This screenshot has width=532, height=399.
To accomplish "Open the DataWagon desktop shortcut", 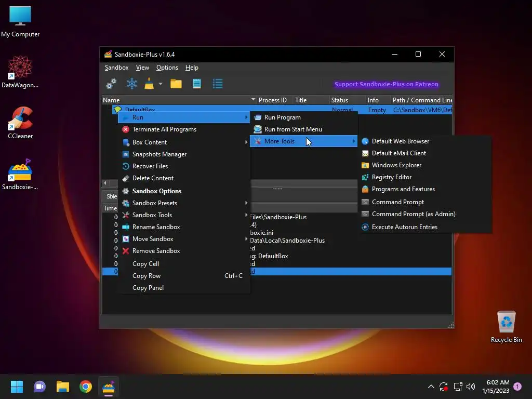I will pyautogui.click(x=20, y=72).
